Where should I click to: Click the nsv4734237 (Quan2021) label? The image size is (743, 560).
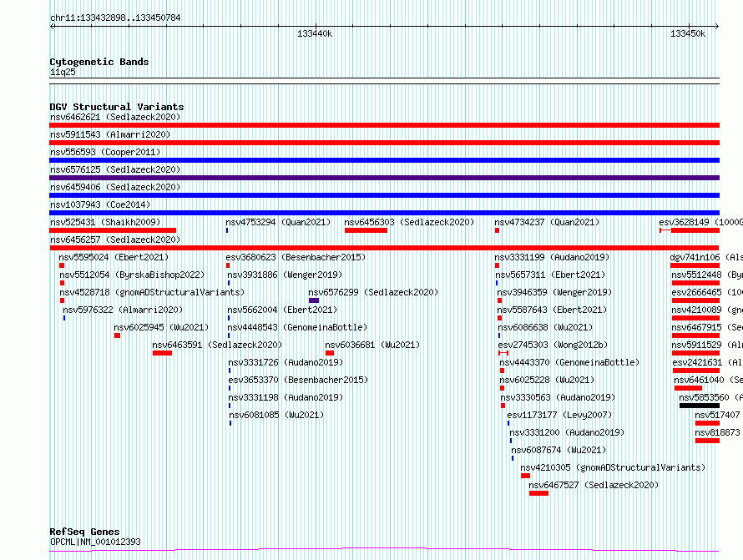coord(547,222)
